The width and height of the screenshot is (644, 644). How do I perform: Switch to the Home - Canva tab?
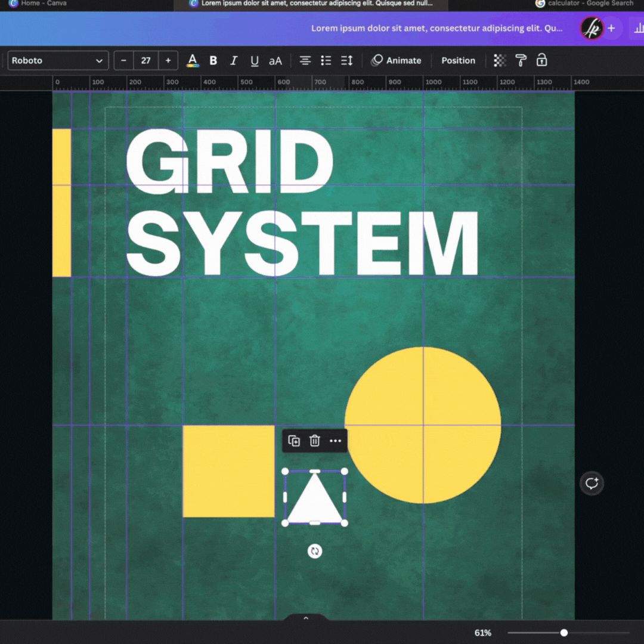(43, 4)
